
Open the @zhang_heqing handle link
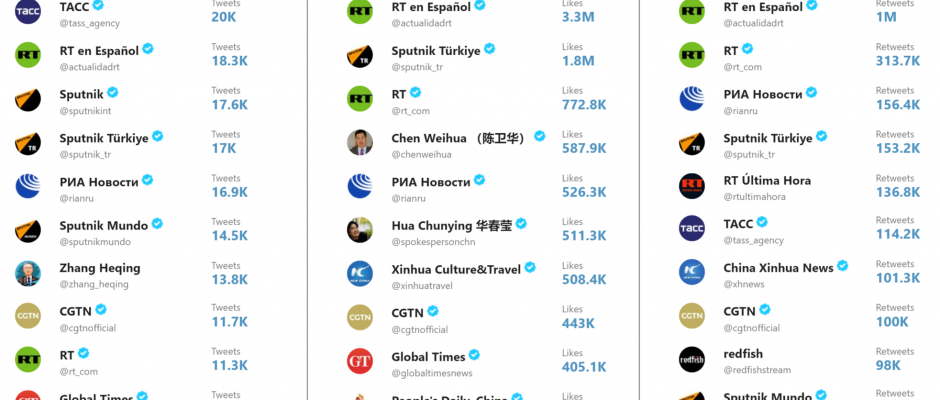[94, 284]
